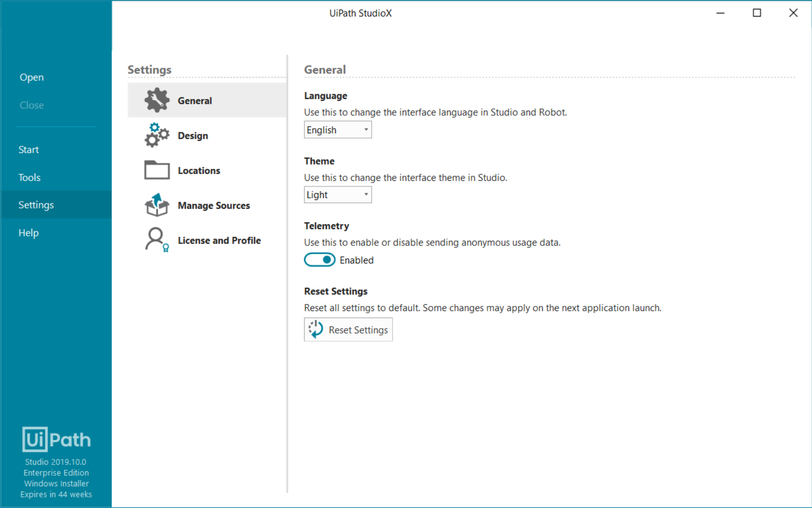This screenshot has height=508, width=812.
Task: Switch to the Manage Sources tab
Action: pos(207,205)
